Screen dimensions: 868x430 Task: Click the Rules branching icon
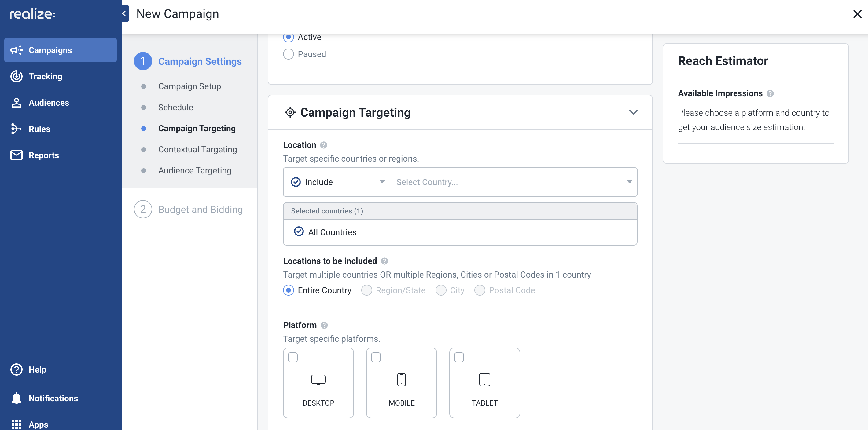(x=16, y=129)
